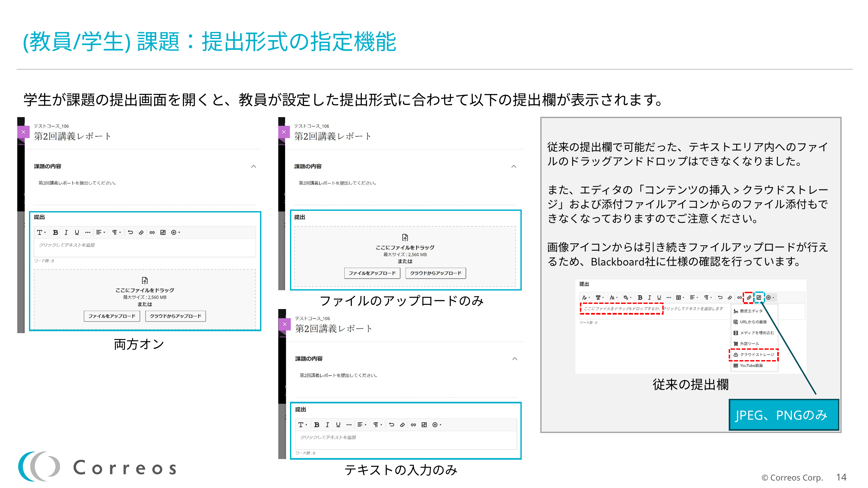The width and height of the screenshot is (868, 488).
Task: Click the insert link icon in 両方オン toolbar
Action: (x=152, y=232)
